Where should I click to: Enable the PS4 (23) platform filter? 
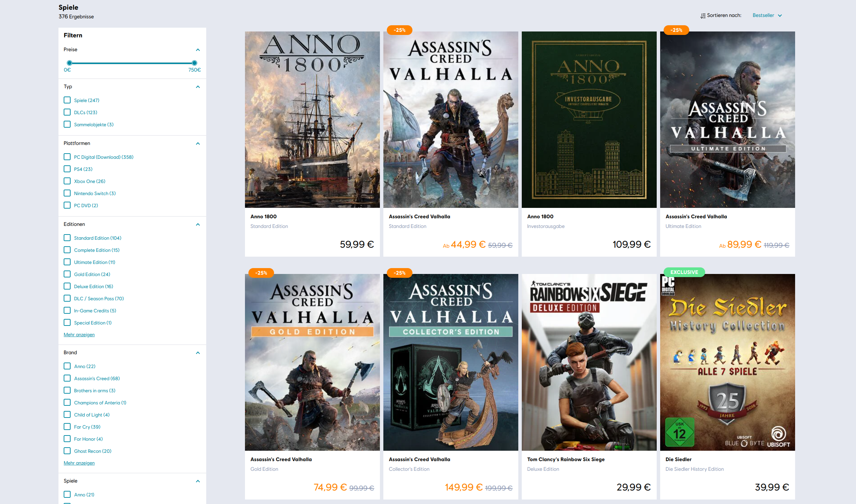[x=67, y=169]
